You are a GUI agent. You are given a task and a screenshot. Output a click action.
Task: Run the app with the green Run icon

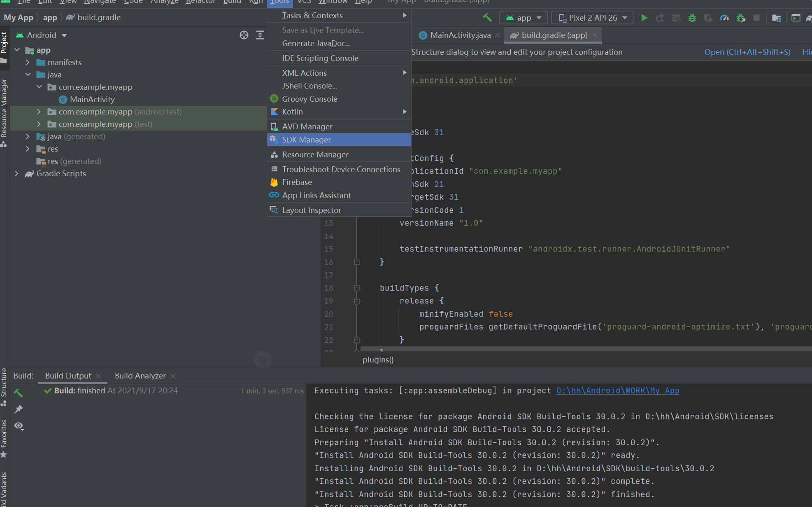pos(644,18)
